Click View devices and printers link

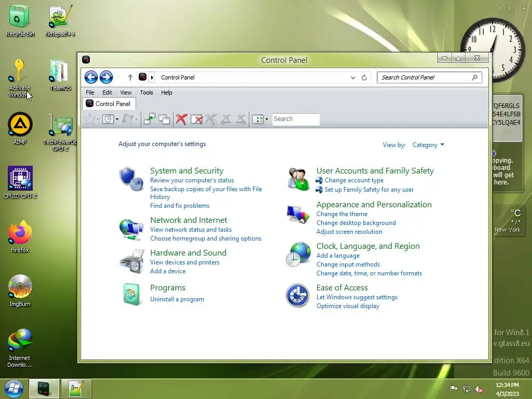pyautogui.click(x=185, y=262)
